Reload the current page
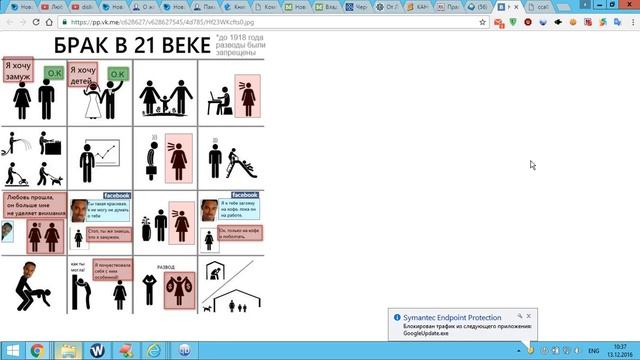The width and height of the screenshot is (640, 360). tap(36, 22)
